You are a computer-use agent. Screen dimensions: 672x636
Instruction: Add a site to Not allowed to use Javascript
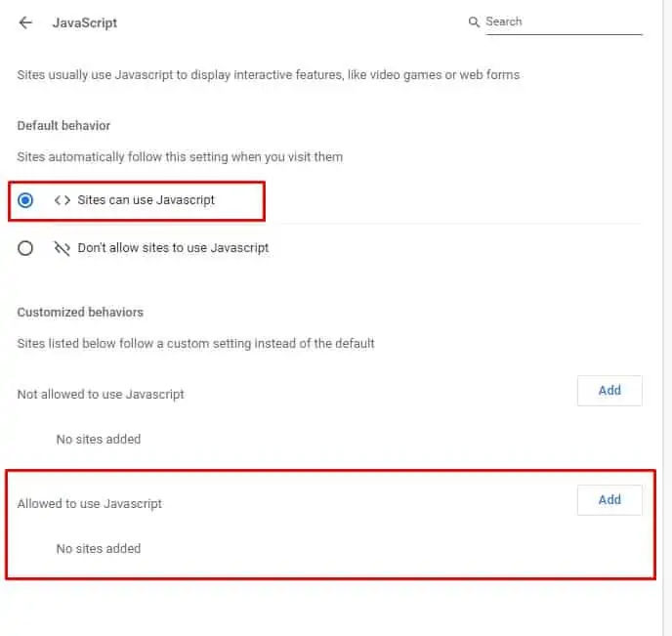(x=609, y=391)
